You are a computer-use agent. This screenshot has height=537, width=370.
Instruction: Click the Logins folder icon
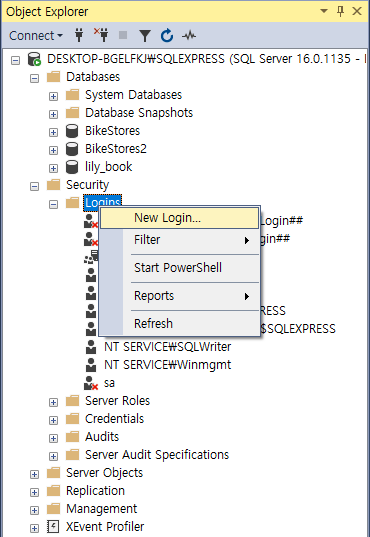pos(72,203)
